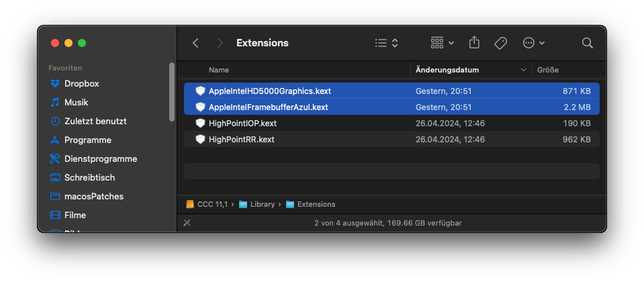
Task: Click Library in the path bar
Action: pos(262,204)
